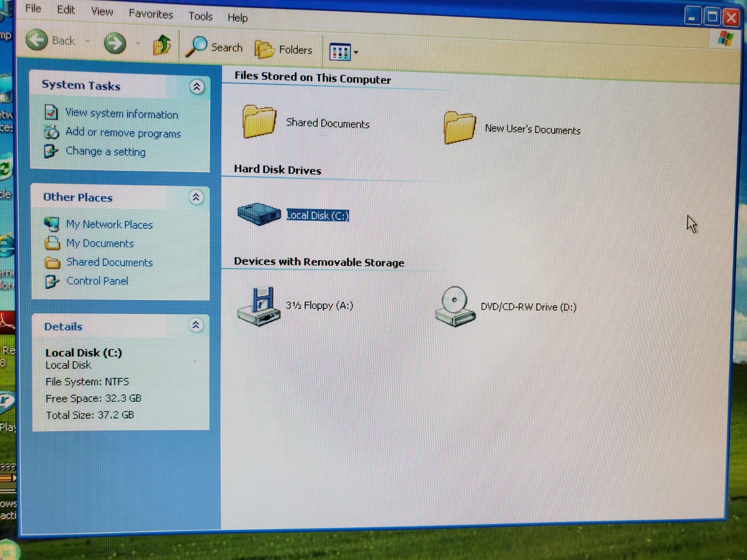Open My Documents link in Other Places

tap(100, 243)
